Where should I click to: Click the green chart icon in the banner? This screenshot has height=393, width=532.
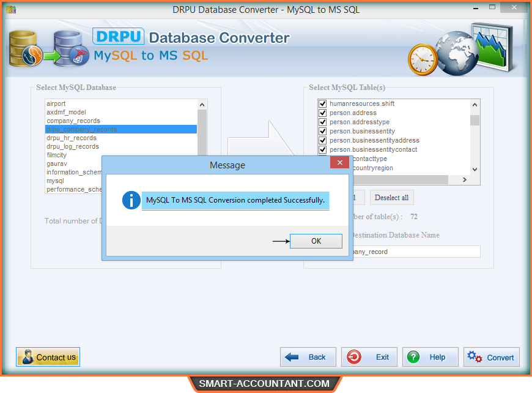(494, 48)
